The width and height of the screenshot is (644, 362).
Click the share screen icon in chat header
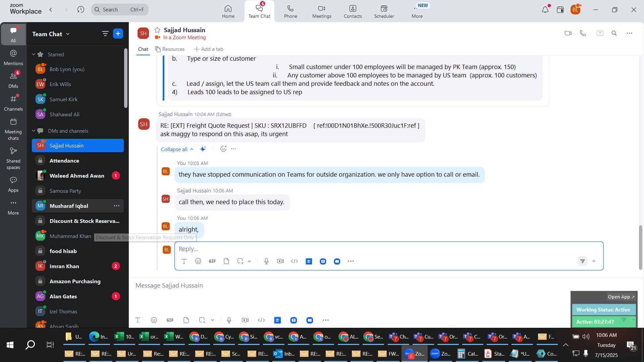click(x=600, y=33)
